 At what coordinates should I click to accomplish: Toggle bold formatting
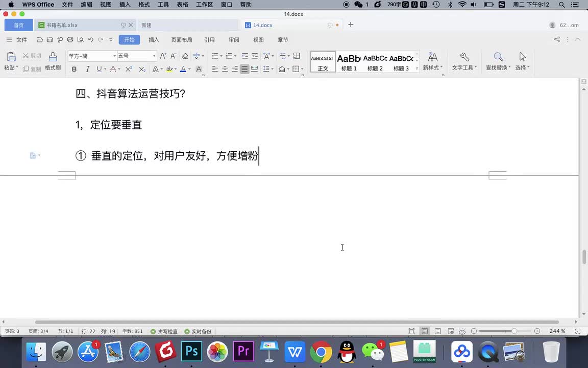pyautogui.click(x=74, y=69)
